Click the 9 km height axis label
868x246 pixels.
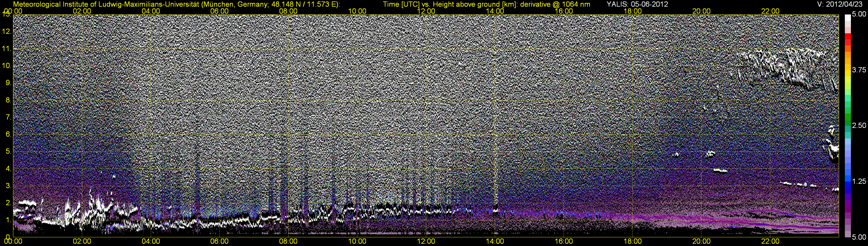coord(8,83)
